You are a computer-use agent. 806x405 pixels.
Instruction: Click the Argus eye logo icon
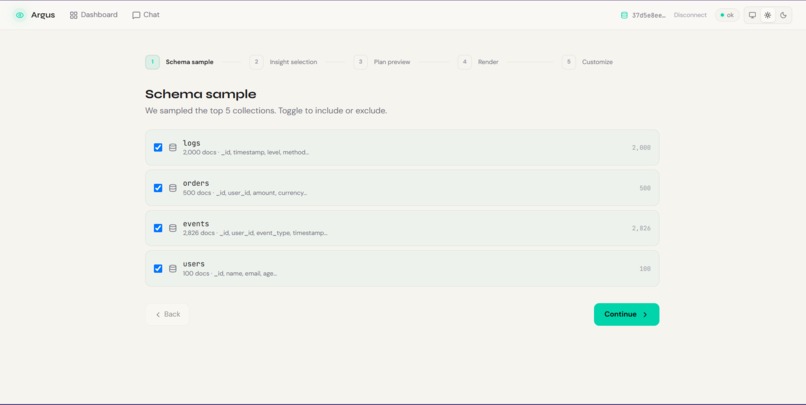point(20,15)
